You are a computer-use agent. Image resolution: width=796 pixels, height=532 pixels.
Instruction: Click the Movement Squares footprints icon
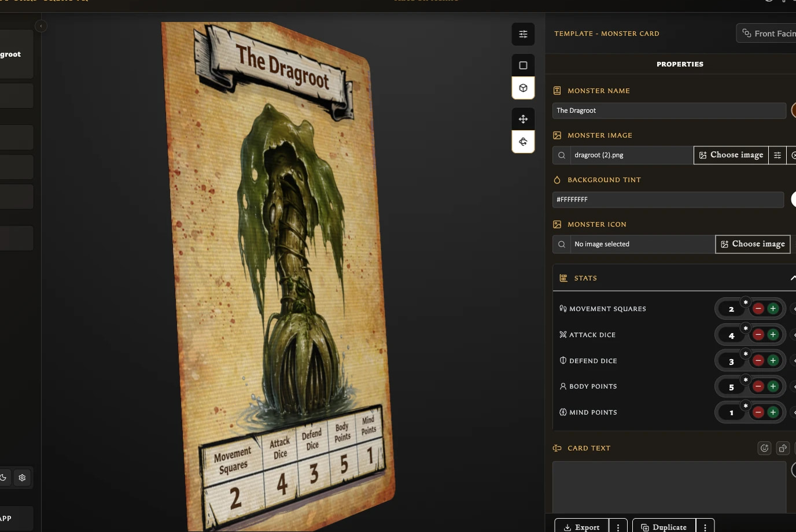point(563,309)
